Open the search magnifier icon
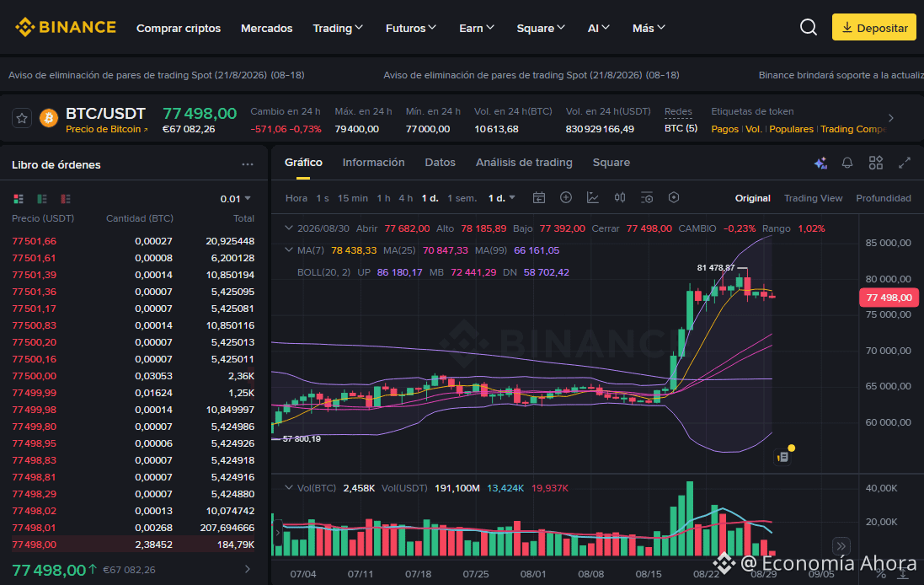 tap(809, 27)
